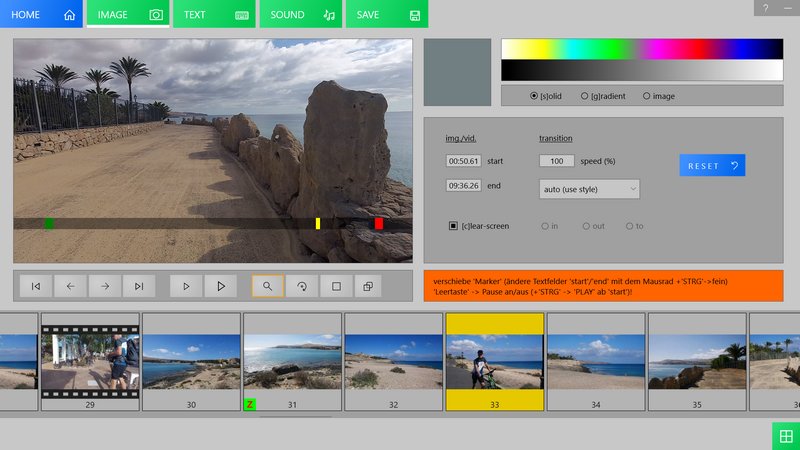Select thumbnail 31

coord(292,362)
